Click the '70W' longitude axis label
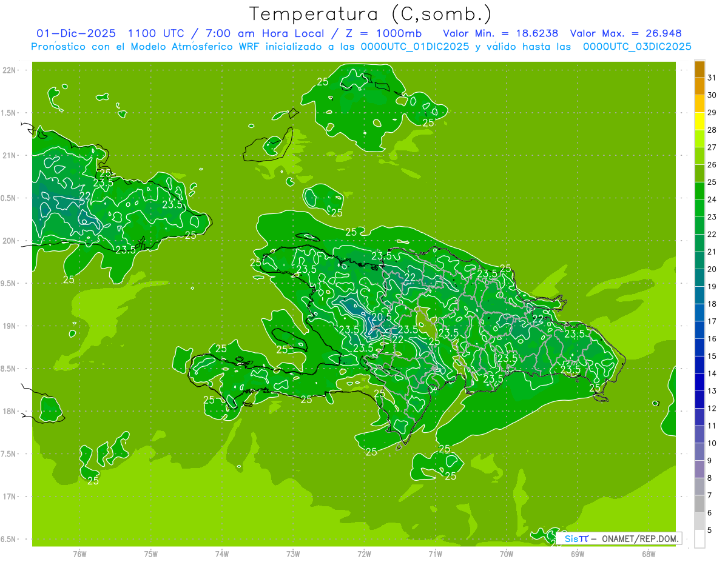This screenshot has height=562, width=728. coord(507,554)
